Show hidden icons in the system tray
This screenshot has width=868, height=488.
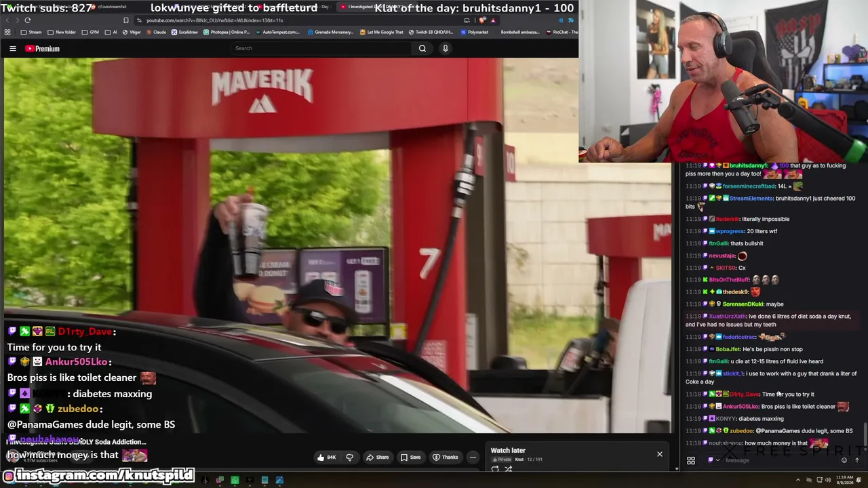coord(797,480)
